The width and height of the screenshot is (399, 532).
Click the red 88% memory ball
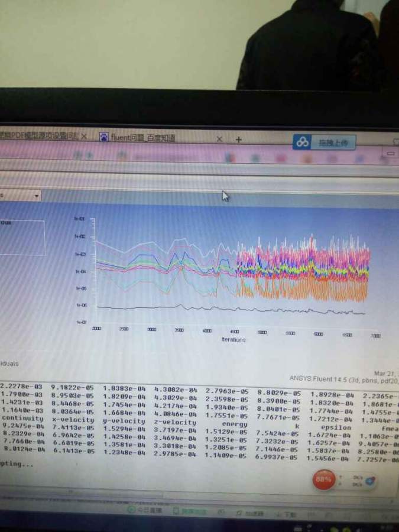click(x=323, y=479)
